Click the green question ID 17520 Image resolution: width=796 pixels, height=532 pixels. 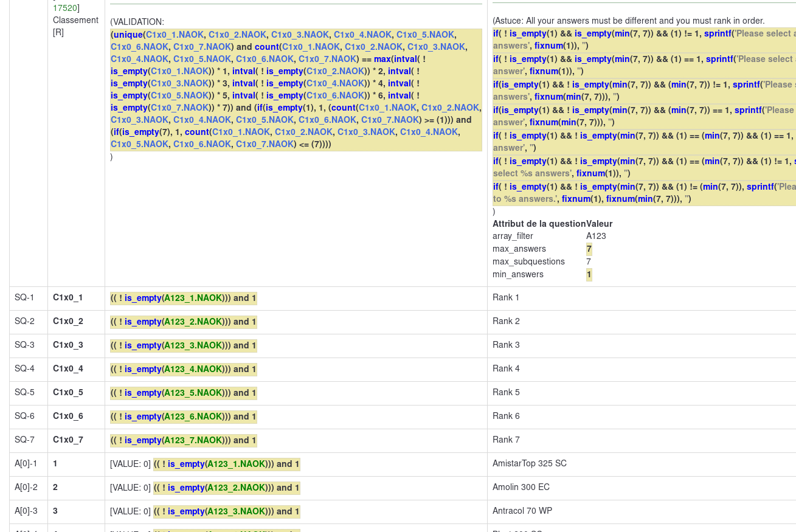(64, 8)
